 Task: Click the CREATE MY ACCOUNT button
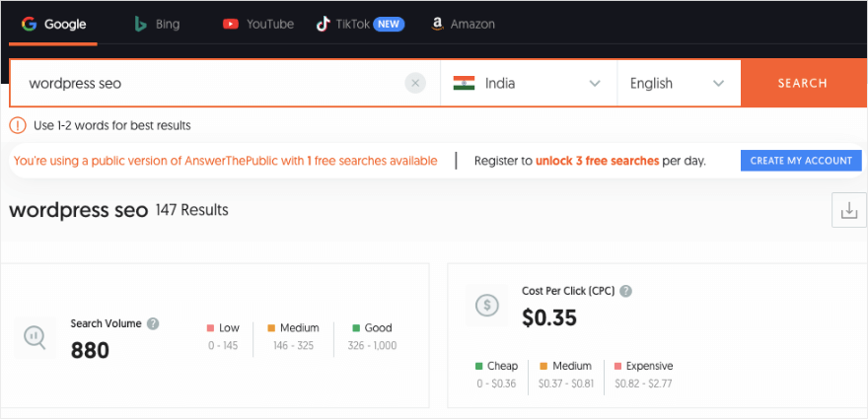click(x=801, y=161)
